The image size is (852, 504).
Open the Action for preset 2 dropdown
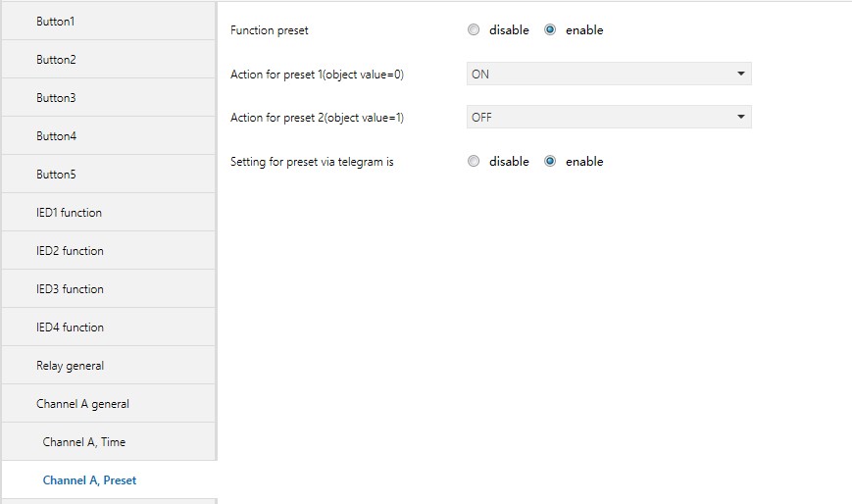(608, 118)
